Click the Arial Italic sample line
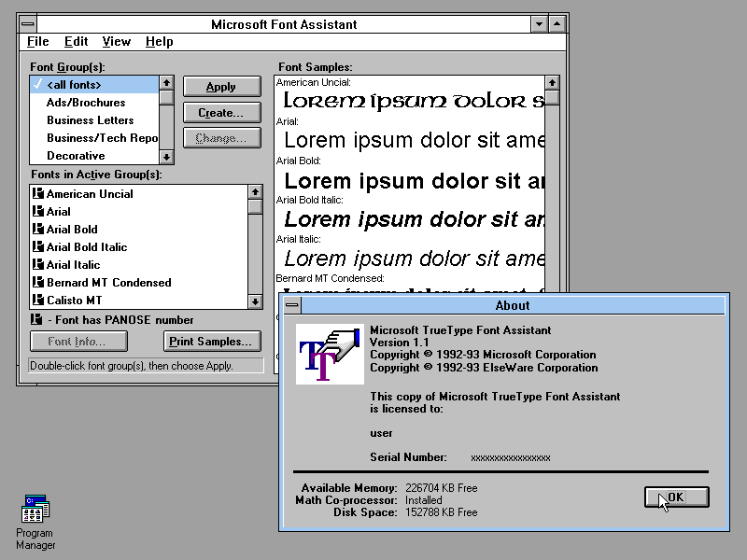The height and width of the screenshot is (560, 747). pyautogui.click(x=414, y=259)
